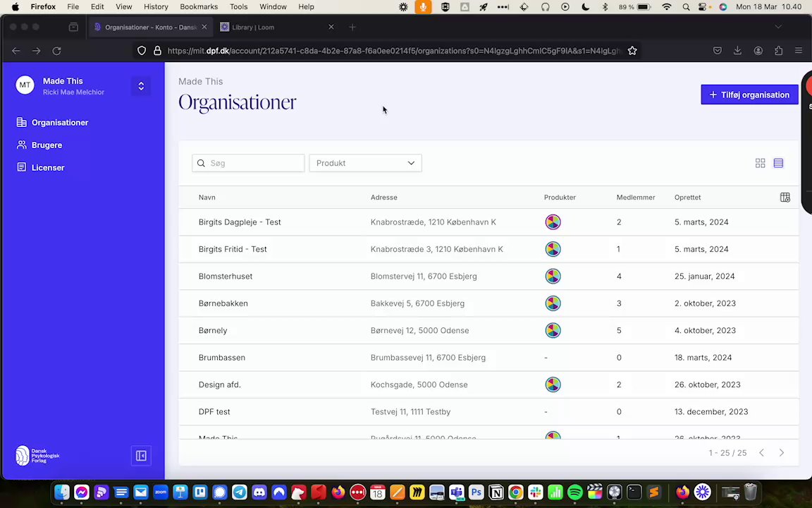Viewport: 812px width, 508px height.
Task: Click the MT account avatar
Action: click(25, 85)
